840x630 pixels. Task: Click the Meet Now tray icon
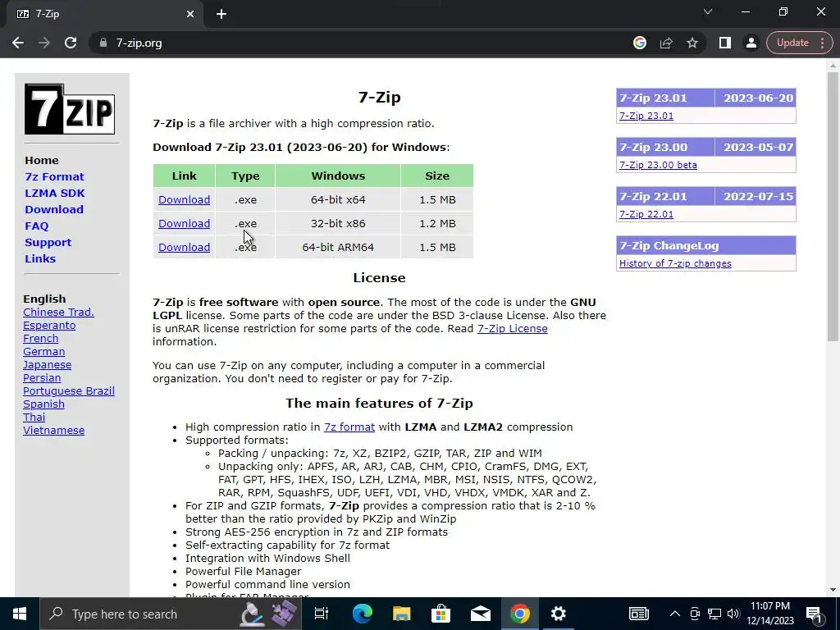695,614
